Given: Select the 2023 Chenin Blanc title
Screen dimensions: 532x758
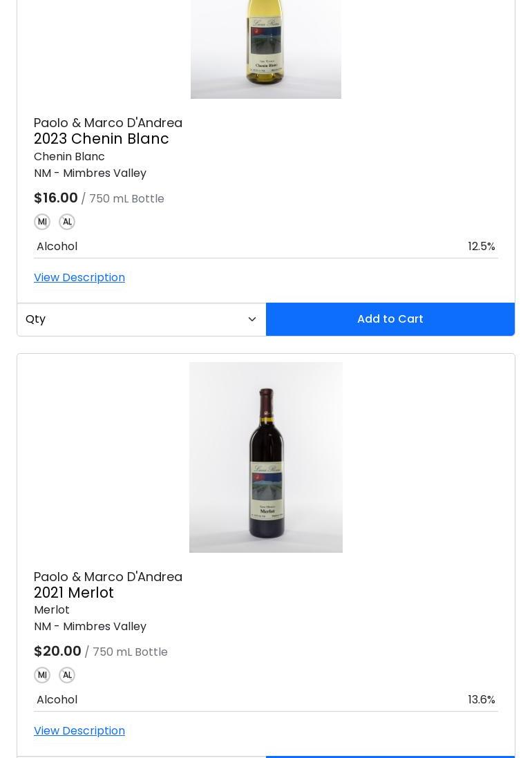Looking at the screenshot, I should click(102, 139).
